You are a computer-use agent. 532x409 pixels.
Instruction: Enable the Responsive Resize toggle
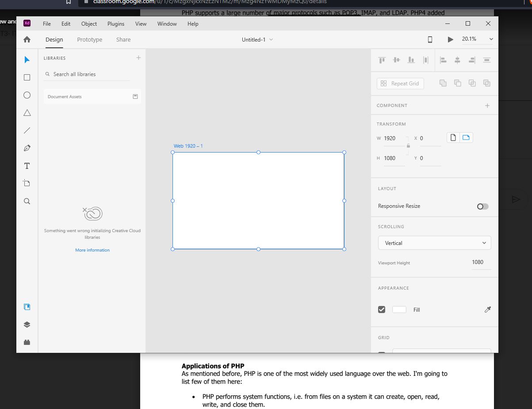[x=482, y=206]
